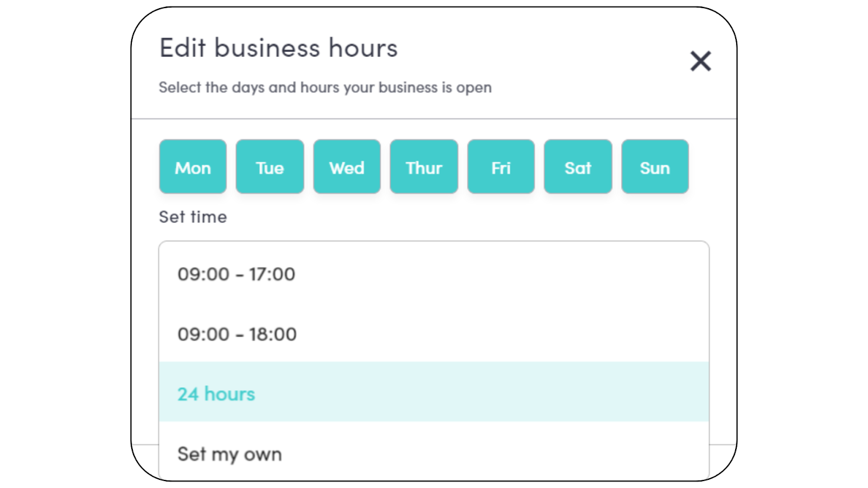Deselect Tuesday from open days
The height and width of the screenshot is (488, 868).
tap(270, 167)
